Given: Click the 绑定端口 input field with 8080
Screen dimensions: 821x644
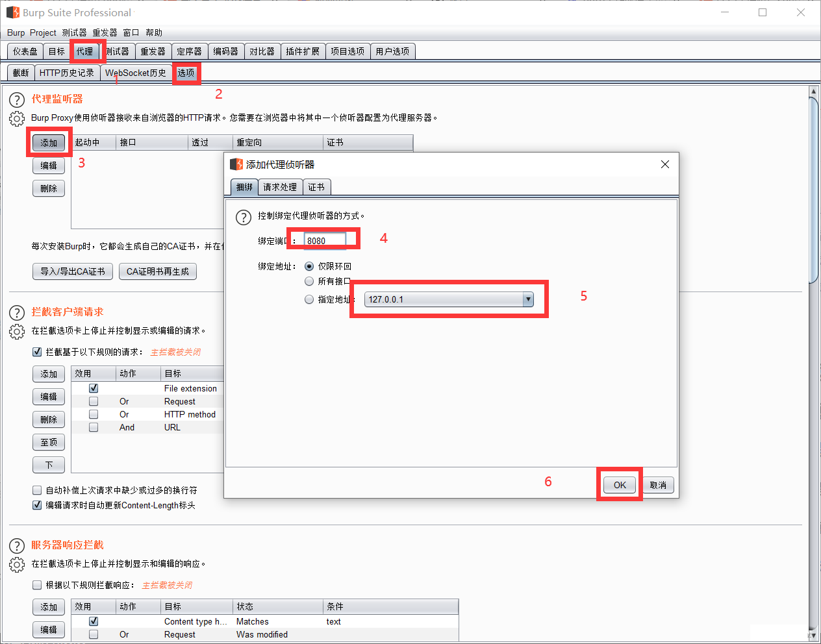Looking at the screenshot, I should 325,240.
